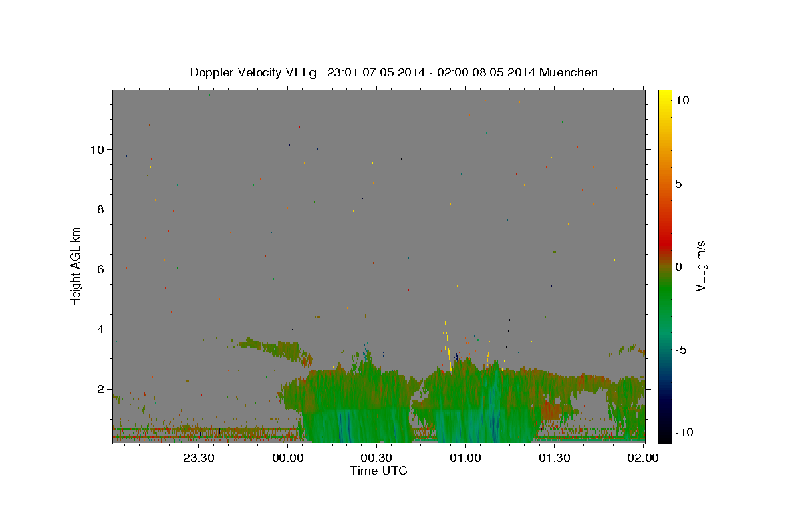Click the "VELg m/s" colorbar label
The width and height of the screenshot is (798, 532).
(700, 266)
